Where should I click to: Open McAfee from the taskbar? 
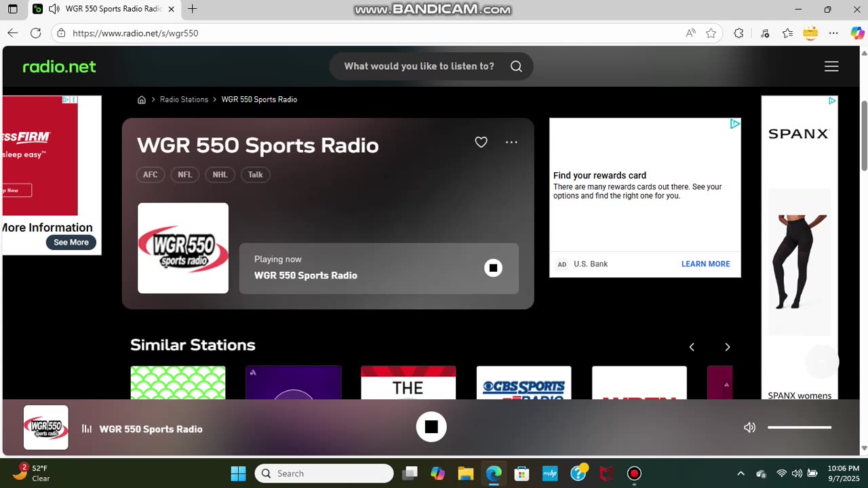(x=606, y=473)
